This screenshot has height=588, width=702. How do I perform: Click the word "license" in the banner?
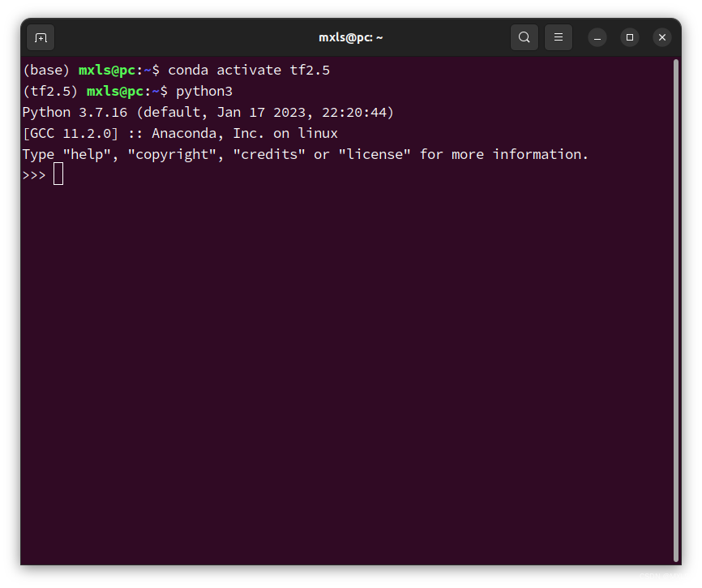tap(375, 155)
